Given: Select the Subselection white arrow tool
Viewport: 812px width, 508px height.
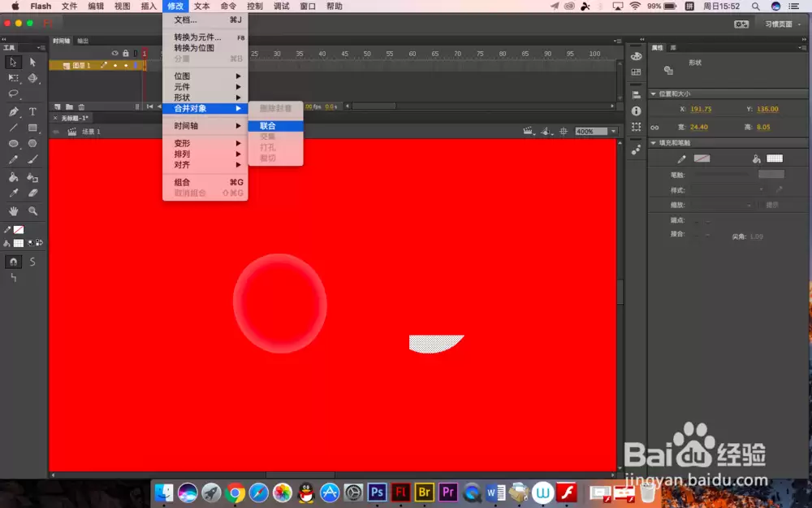Looking at the screenshot, I should (x=32, y=63).
